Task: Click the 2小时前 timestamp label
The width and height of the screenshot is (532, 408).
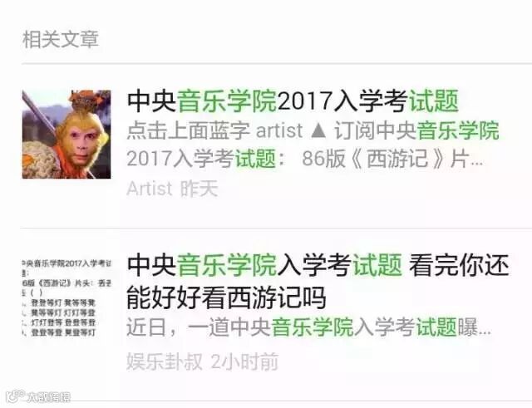Action: tap(244, 361)
